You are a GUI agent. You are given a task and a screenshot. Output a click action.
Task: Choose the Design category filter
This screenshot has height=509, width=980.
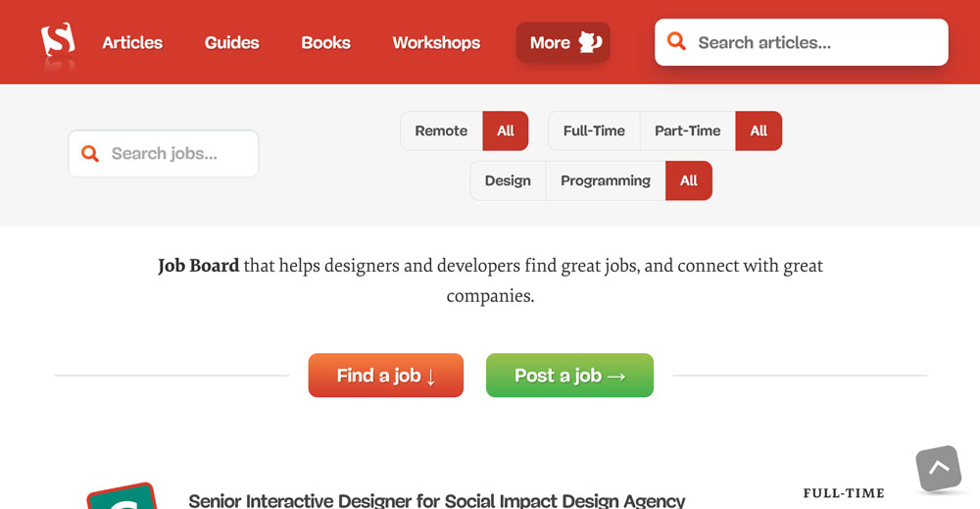pos(508,180)
